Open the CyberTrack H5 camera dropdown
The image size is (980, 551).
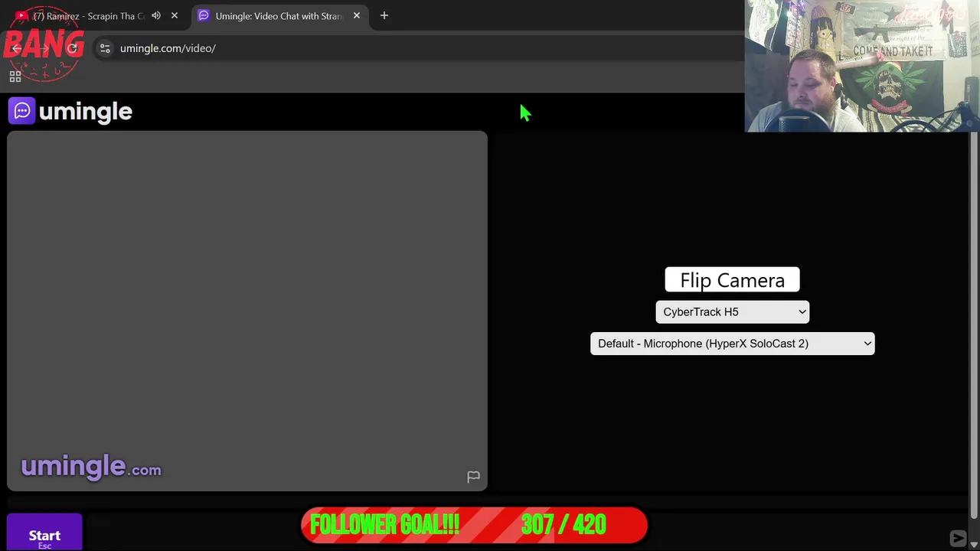(732, 311)
